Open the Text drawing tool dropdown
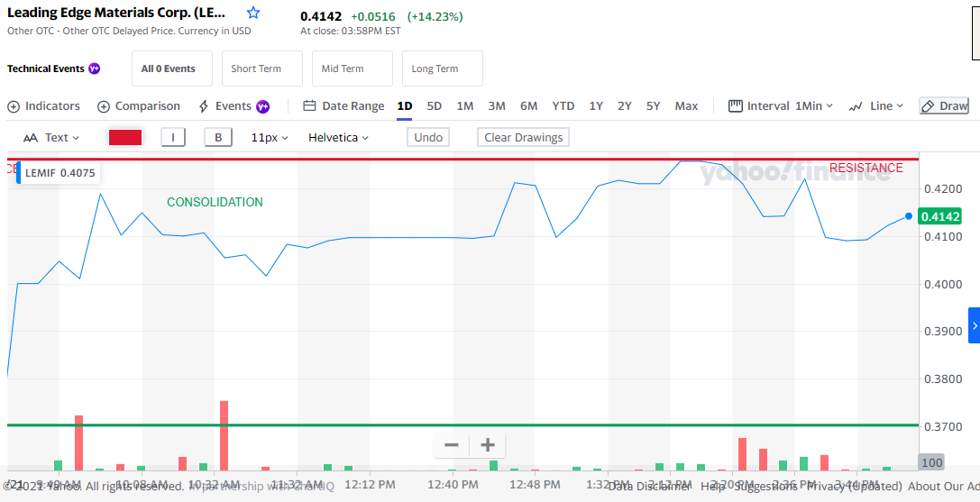The image size is (980, 502). (51, 138)
